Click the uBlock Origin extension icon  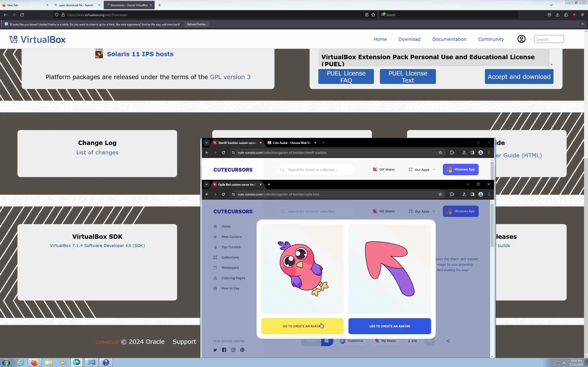[574, 15]
